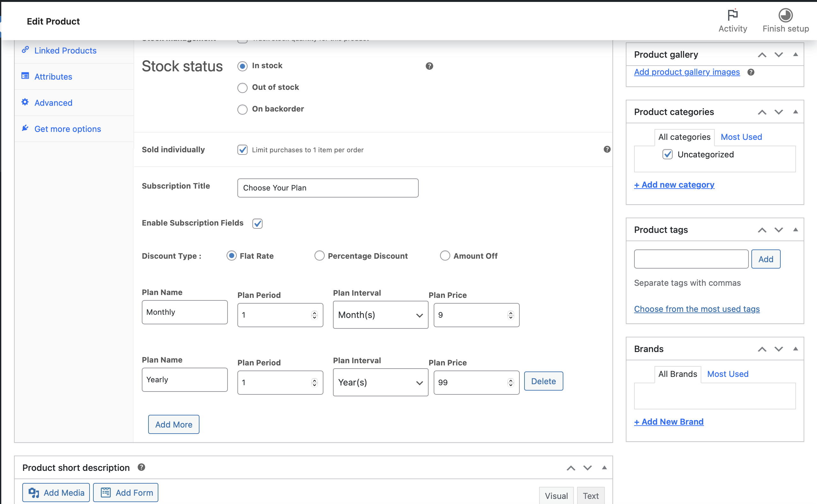Collapse the Brands panel
The width and height of the screenshot is (817, 504).
pyautogui.click(x=795, y=349)
